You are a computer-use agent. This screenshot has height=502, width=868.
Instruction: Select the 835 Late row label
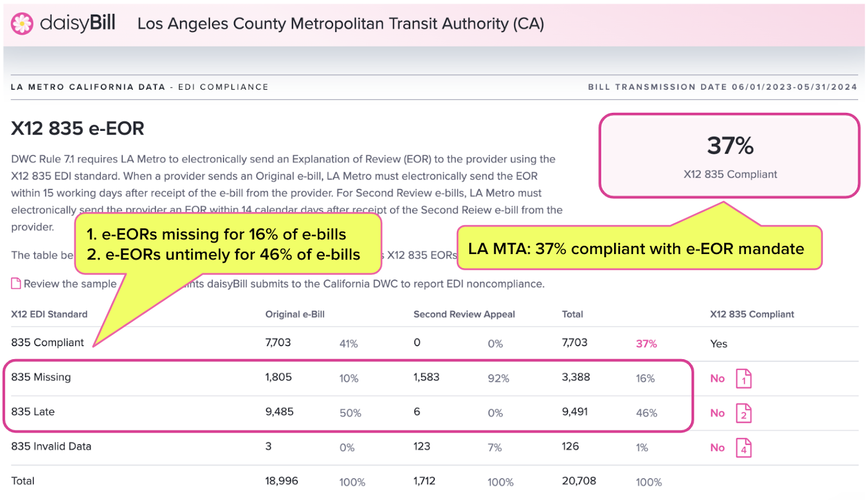33,412
